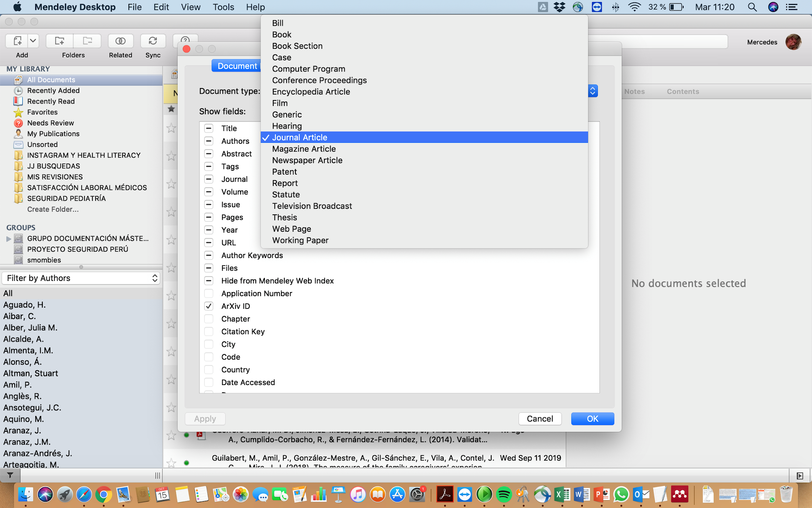Check the Country field checkbox
The image size is (812, 508).
[x=209, y=369]
